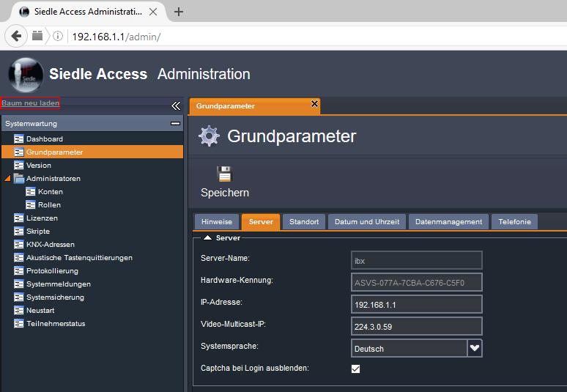Click the Server-Name field
Image resolution: width=567 pixels, height=392 pixels.
pyautogui.click(x=417, y=260)
